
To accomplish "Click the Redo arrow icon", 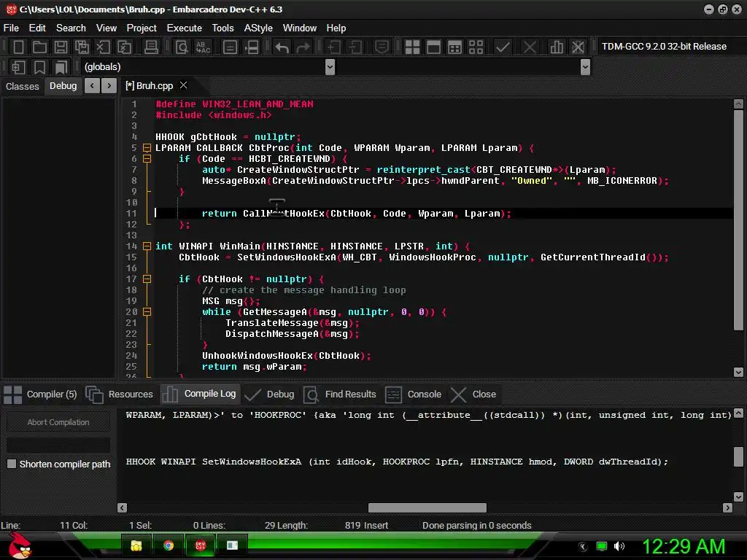I will (303, 47).
